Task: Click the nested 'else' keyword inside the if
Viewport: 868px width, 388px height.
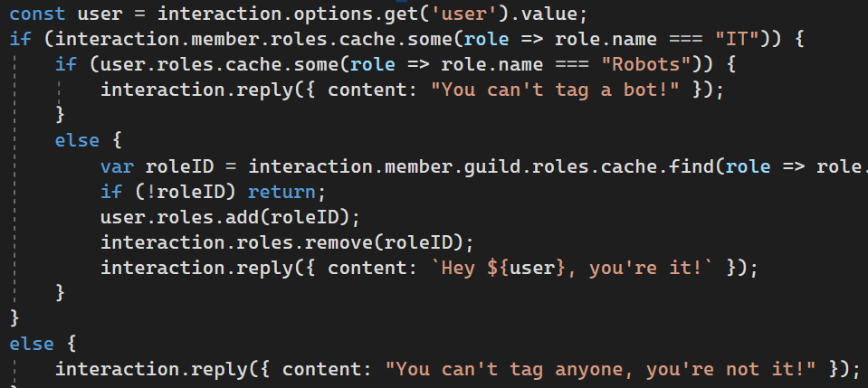Action: coord(77,140)
